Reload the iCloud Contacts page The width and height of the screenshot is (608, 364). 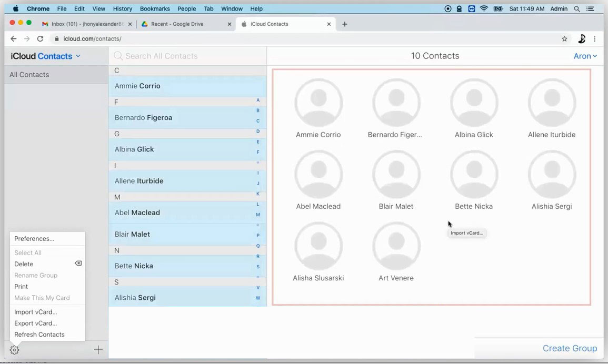pos(41,38)
